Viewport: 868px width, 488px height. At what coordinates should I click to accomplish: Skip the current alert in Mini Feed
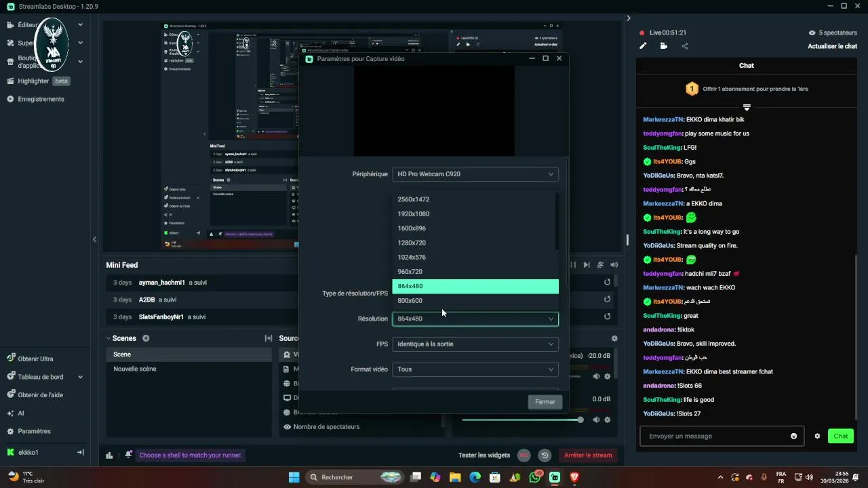point(587,265)
